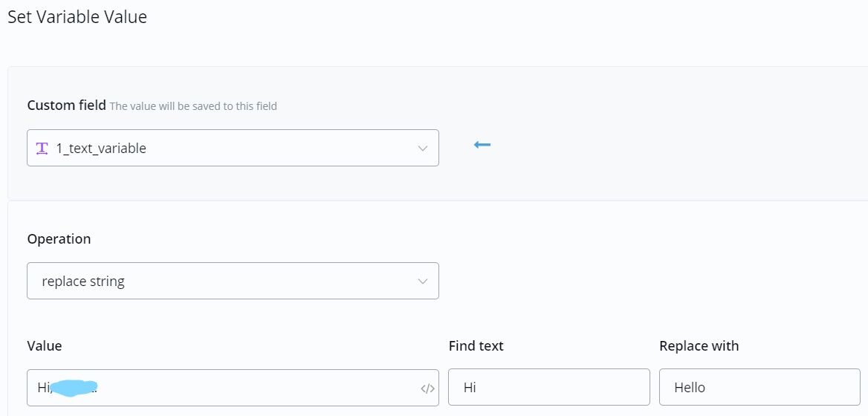Click the Custom field label
The image size is (868, 416).
click(x=66, y=105)
